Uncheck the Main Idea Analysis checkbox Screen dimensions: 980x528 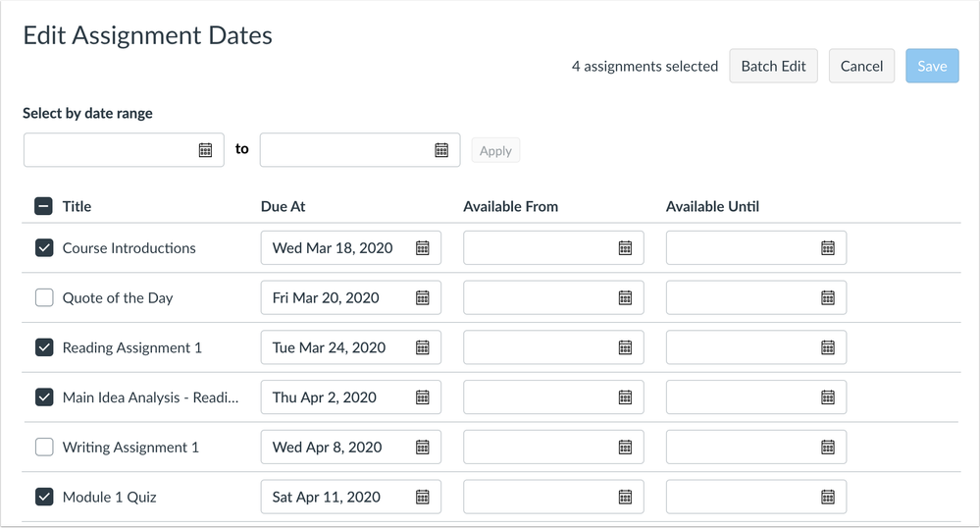click(44, 397)
